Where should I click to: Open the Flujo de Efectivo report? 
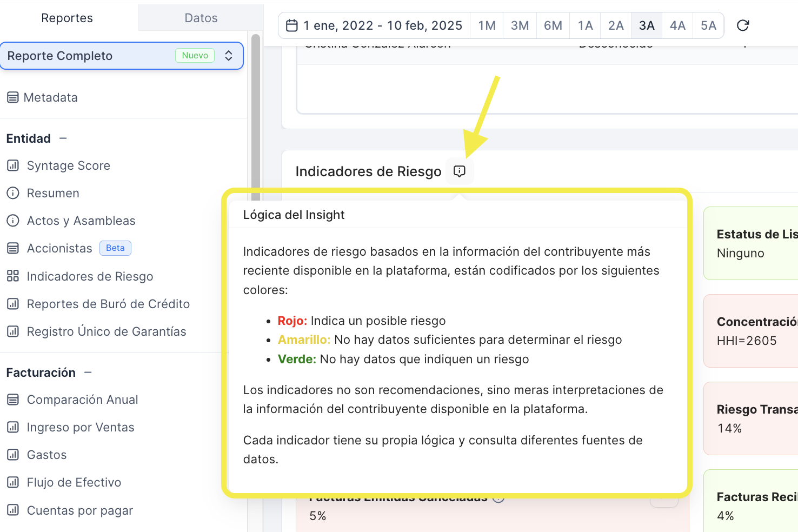point(74,482)
